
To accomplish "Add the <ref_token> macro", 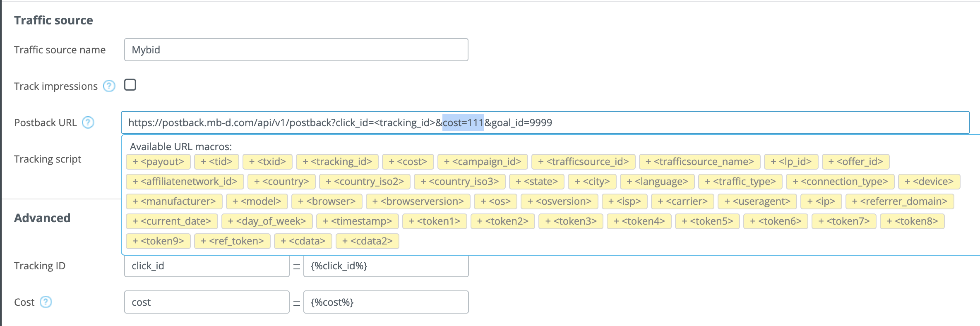I will [232, 241].
